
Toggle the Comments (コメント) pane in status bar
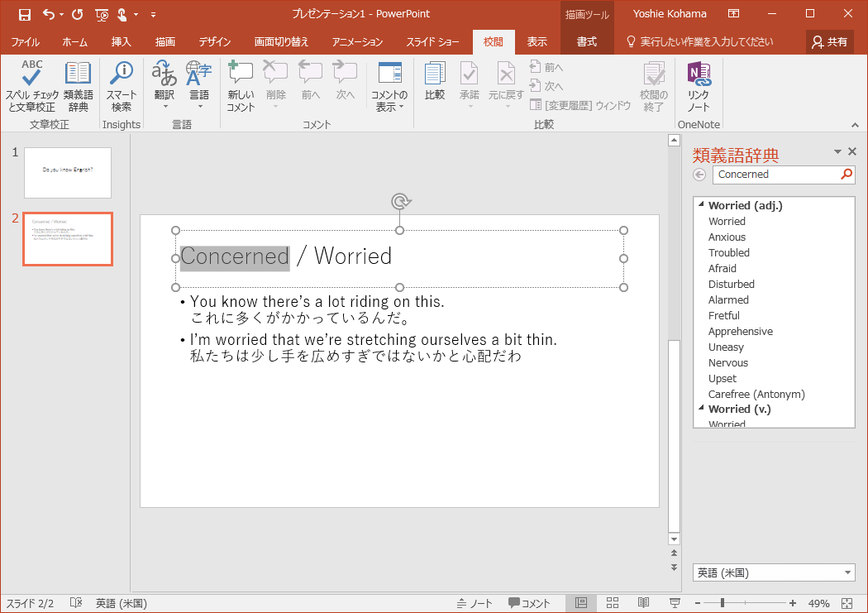coord(529,603)
